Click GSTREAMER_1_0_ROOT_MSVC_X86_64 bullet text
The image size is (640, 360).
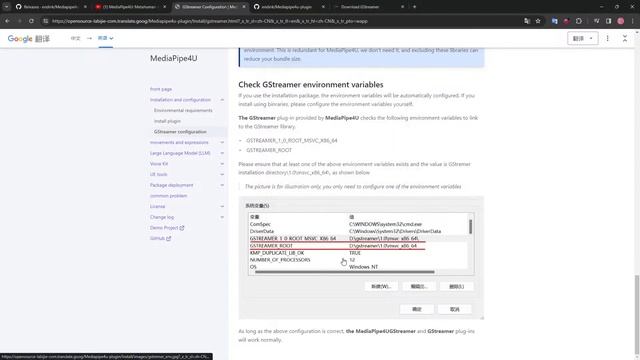point(291,140)
